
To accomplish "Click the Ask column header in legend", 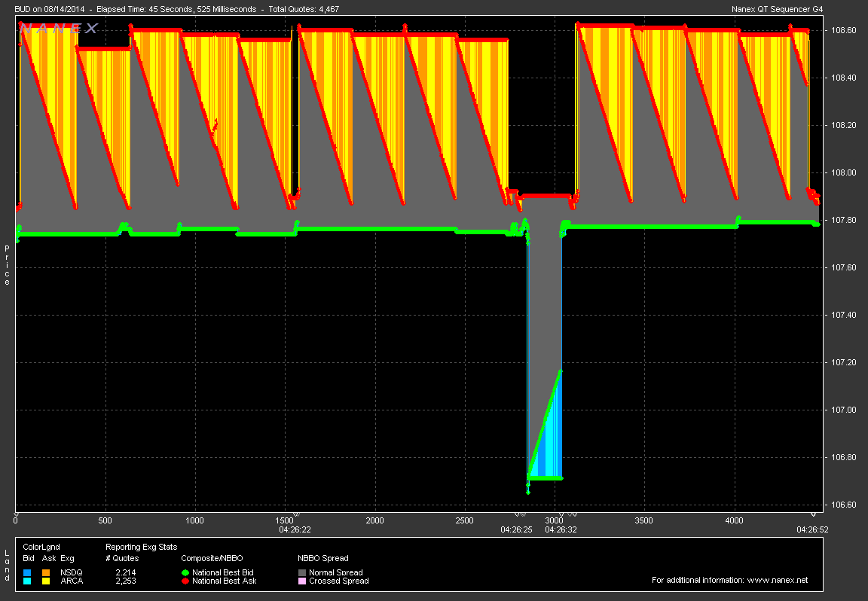I will [49, 558].
